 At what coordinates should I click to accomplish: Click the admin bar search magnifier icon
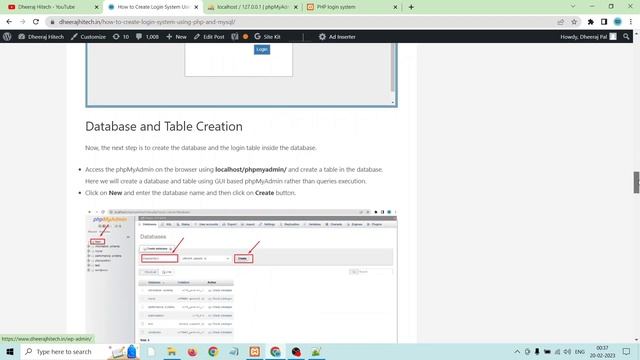[x=626, y=37]
